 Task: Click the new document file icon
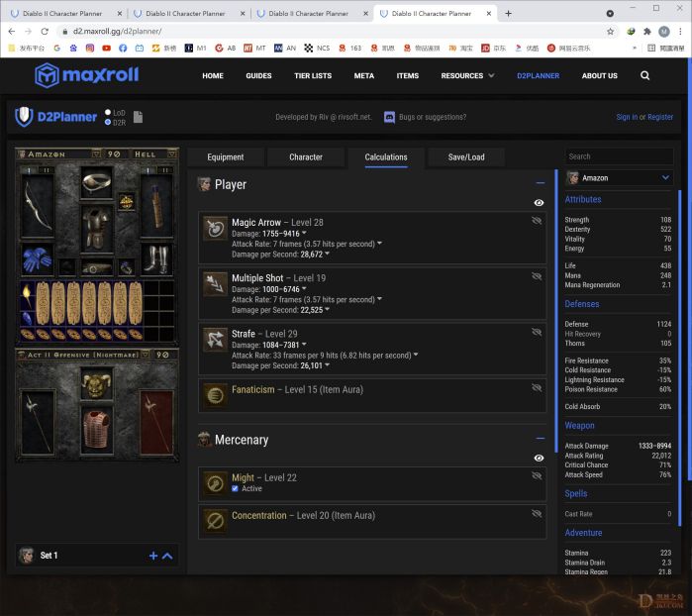pyautogui.click(x=139, y=117)
